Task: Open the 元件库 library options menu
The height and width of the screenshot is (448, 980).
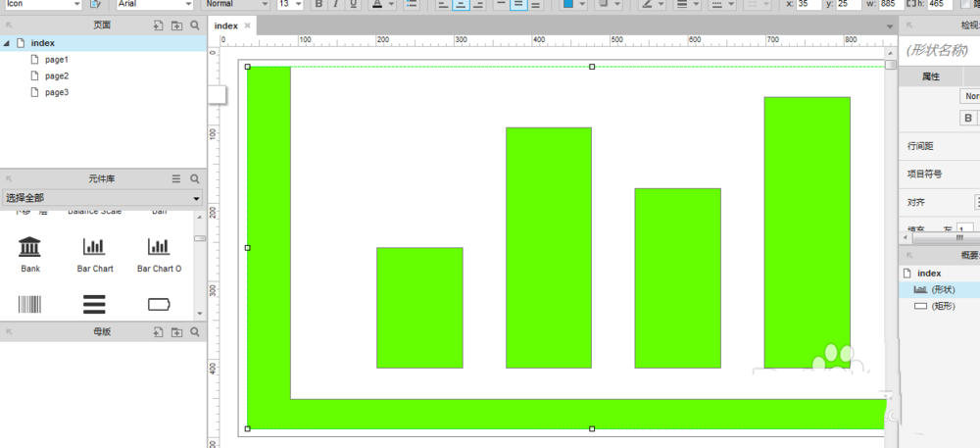Action: (x=176, y=179)
